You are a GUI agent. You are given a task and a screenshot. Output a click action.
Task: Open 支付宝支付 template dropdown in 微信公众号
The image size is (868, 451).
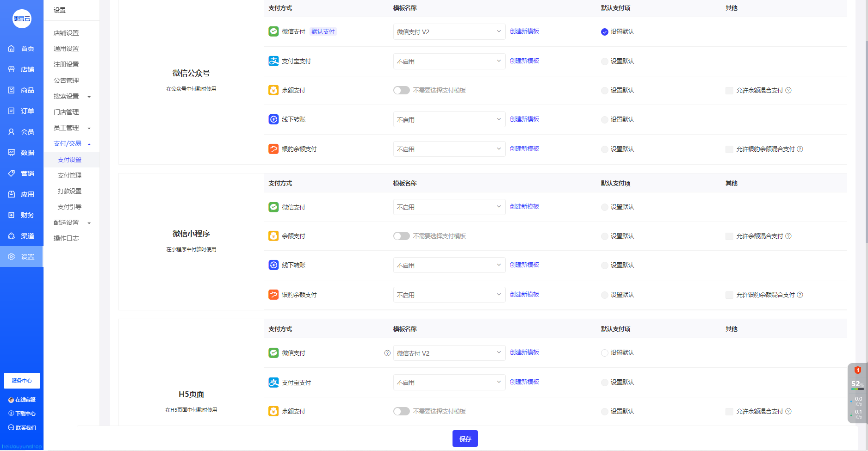pos(449,61)
